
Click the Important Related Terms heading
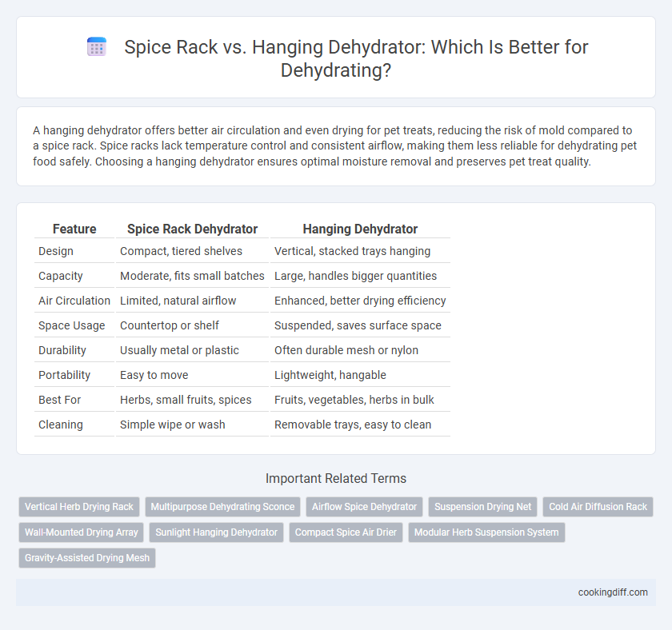336,478
